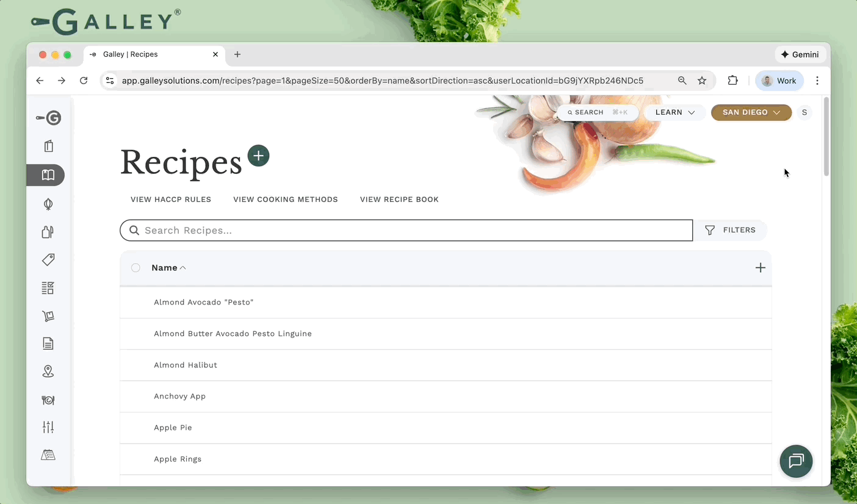
Task: Click the add column plus in table header
Action: pyautogui.click(x=760, y=268)
